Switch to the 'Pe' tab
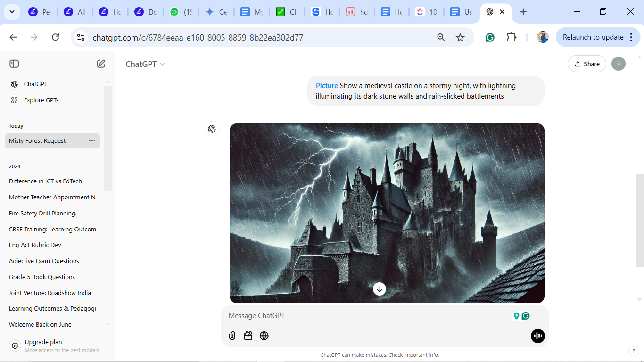 pos(40,12)
